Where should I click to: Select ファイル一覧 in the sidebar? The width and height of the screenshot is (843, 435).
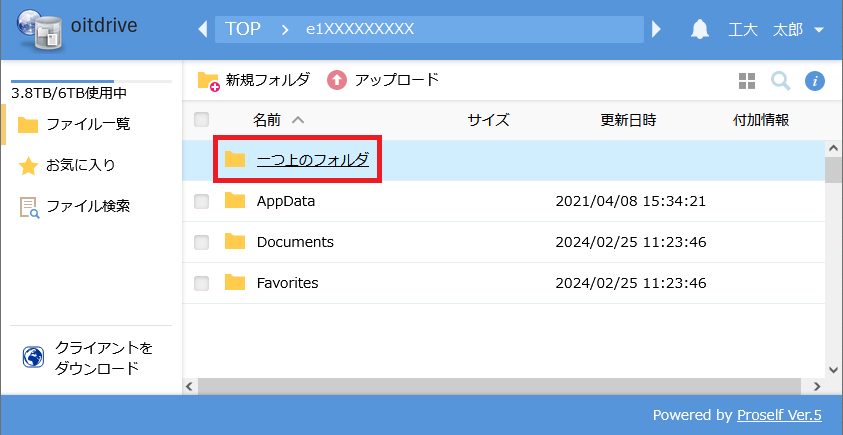tap(87, 124)
